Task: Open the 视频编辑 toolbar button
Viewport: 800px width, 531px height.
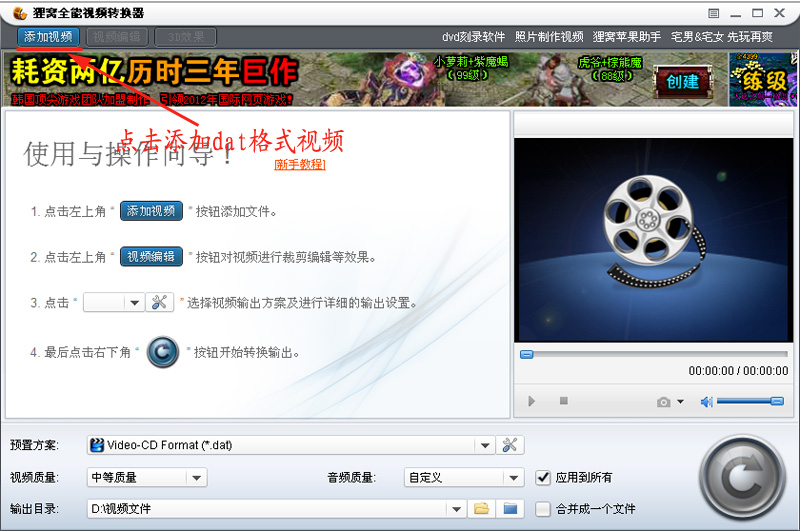Action: [x=117, y=37]
